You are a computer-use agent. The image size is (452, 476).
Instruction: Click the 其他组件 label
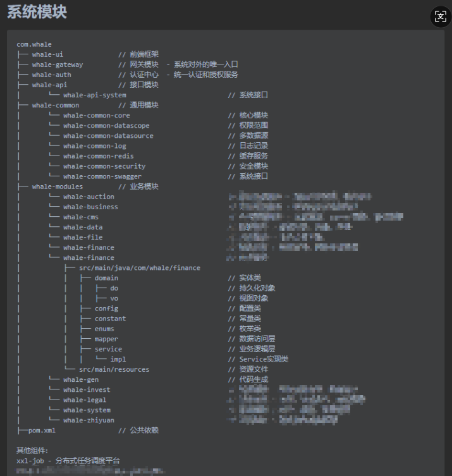click(32, 451)
